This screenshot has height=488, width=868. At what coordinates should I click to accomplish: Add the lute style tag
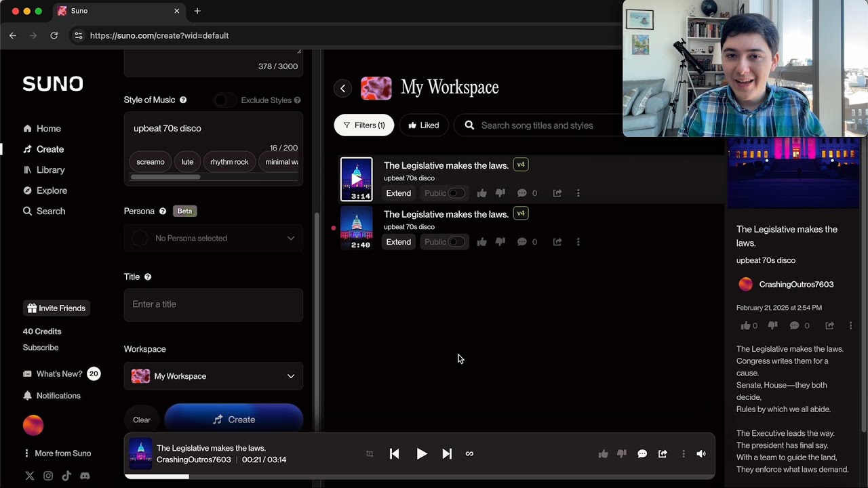[187, 162]
